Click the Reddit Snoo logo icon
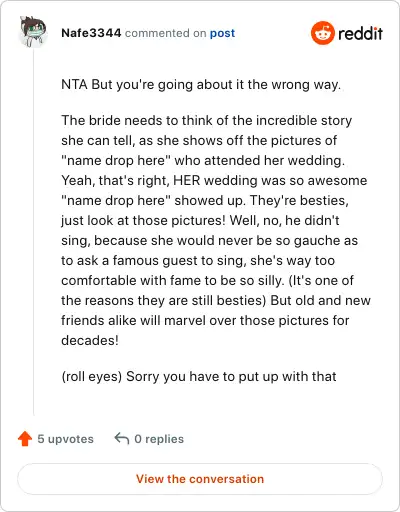The height and width of the screenshot is (512, 400). pos(322,33)
